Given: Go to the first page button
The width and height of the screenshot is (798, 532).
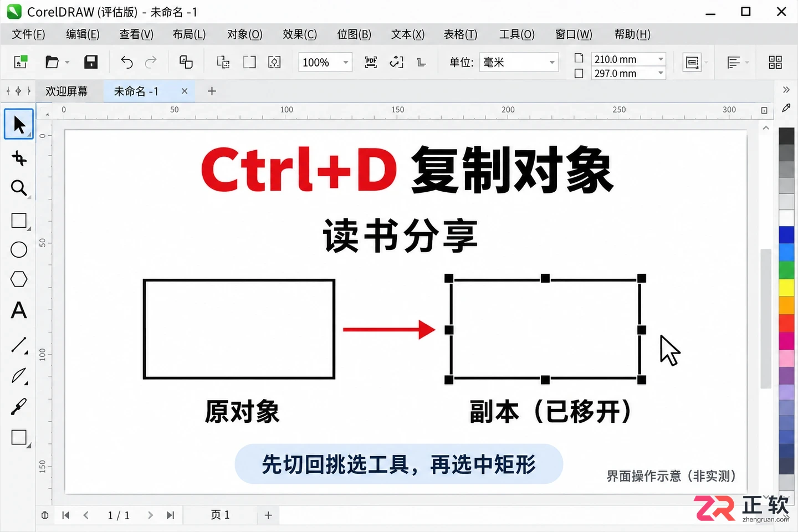Looking at the screenshot, I should click(x=65, y=515).
